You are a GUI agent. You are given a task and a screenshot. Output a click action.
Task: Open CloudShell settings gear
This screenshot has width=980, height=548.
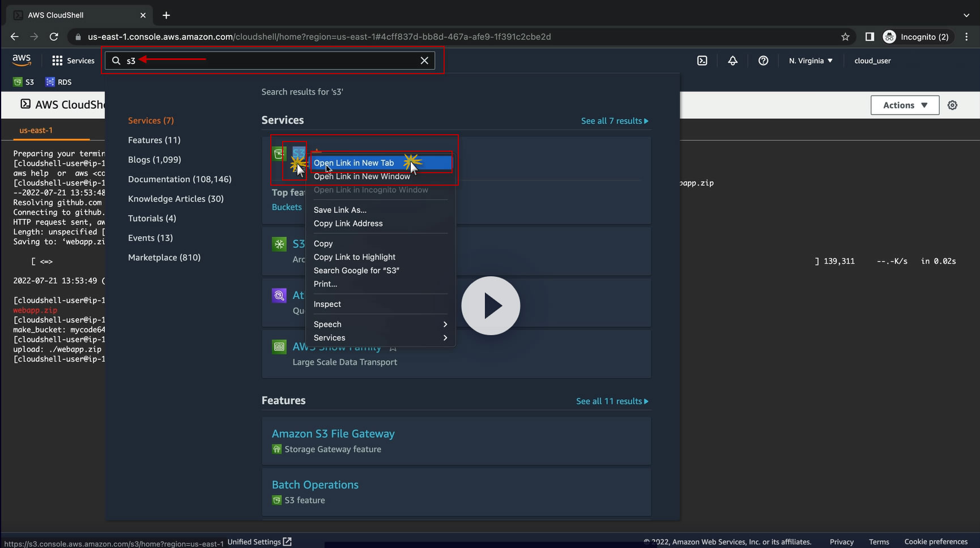(952, 105)
